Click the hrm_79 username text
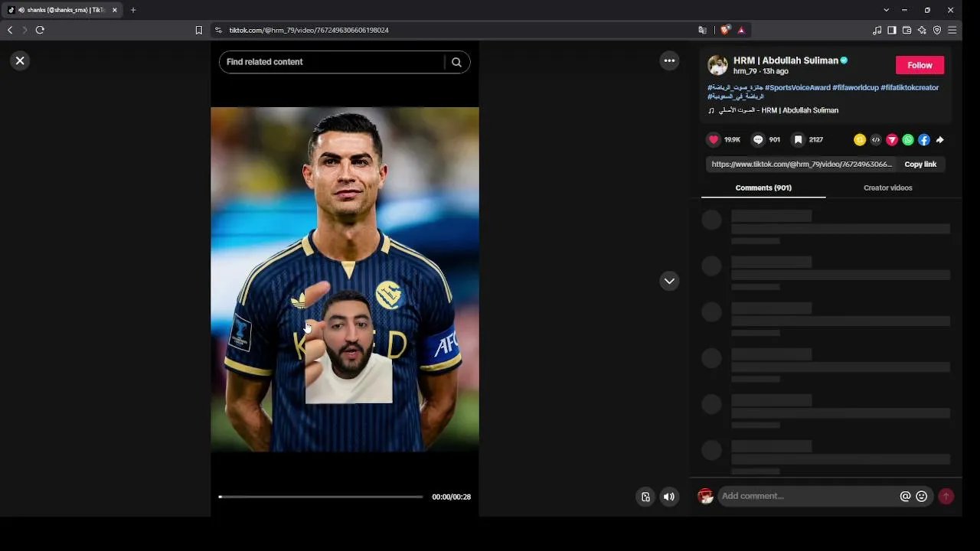 (x=746, y=71)
